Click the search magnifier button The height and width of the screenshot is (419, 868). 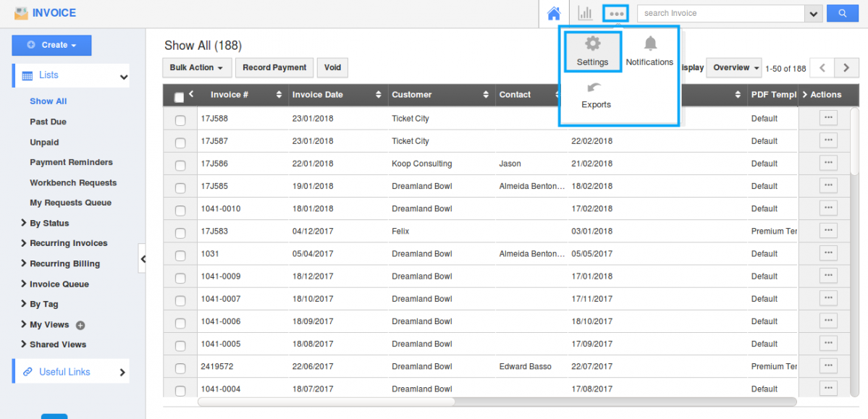842,13
